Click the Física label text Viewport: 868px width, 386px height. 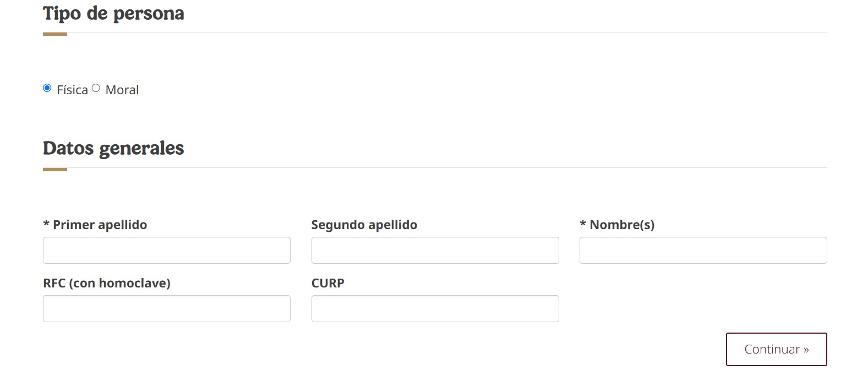click(x=72, y=90)
